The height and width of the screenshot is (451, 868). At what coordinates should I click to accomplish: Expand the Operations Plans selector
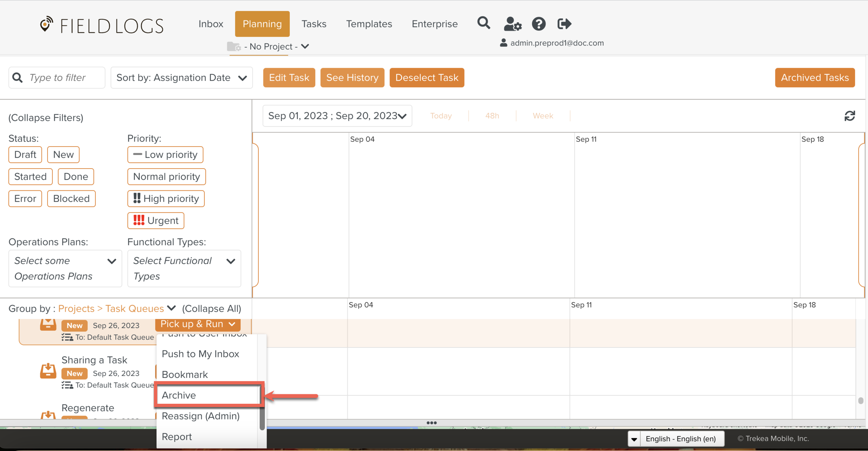point(65,268)
